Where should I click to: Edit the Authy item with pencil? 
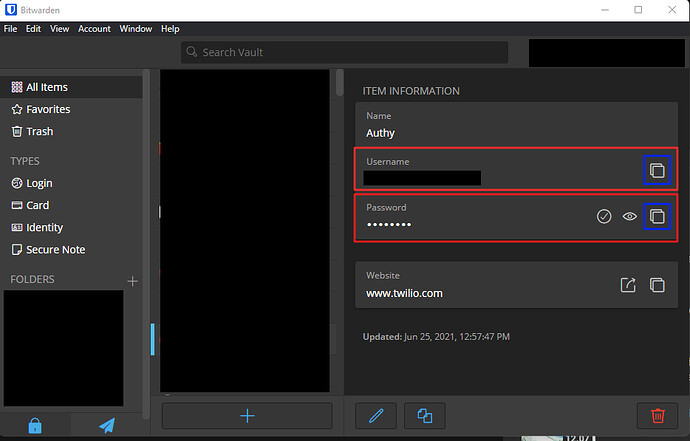pos(376,415)
